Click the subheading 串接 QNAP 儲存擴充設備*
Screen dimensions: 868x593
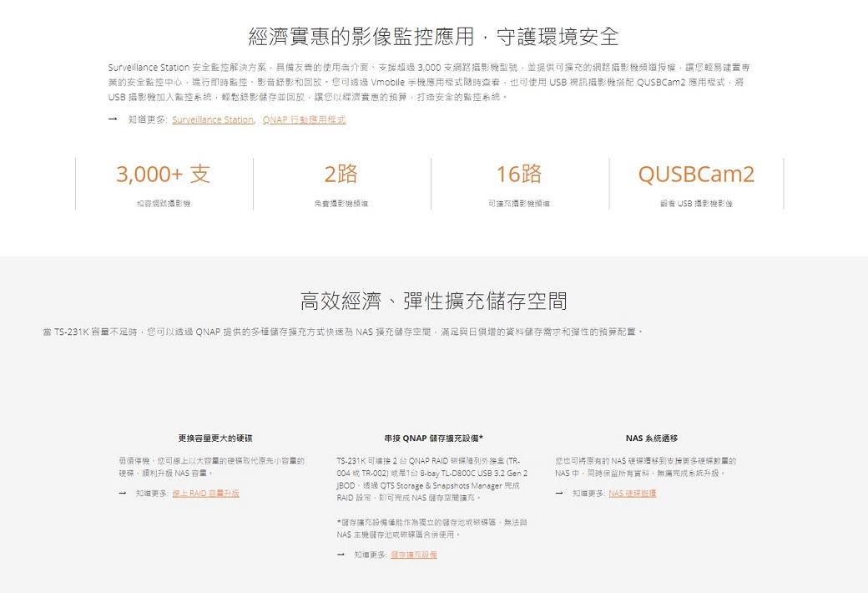click(x=434, y=438)
